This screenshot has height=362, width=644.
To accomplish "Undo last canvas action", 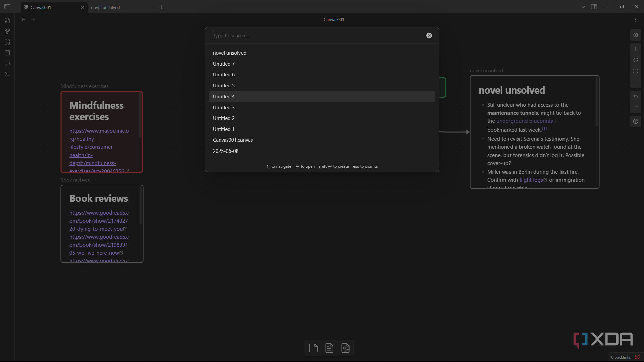I will coord(636,96).
